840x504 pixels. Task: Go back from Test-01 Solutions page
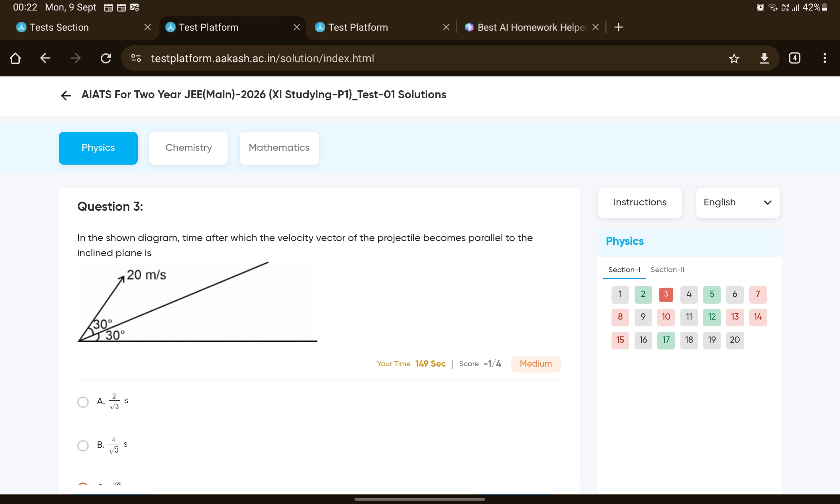coord(66,95)
